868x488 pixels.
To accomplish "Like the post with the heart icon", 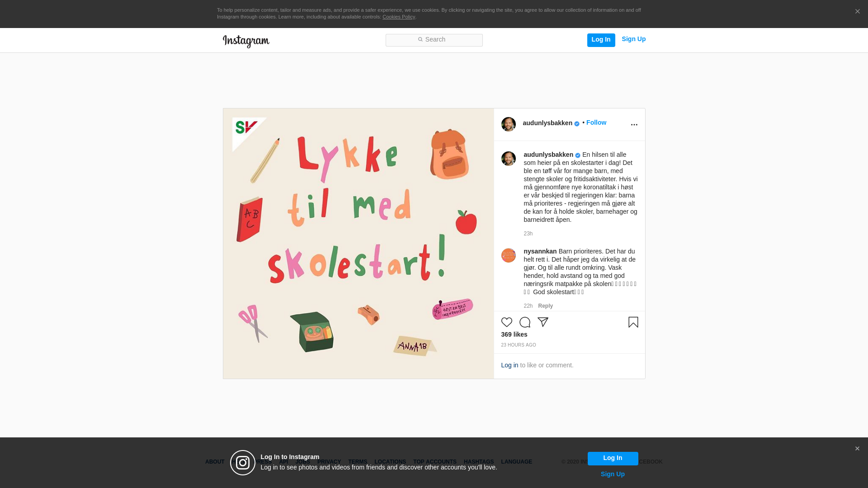I will tap(506, 322).
